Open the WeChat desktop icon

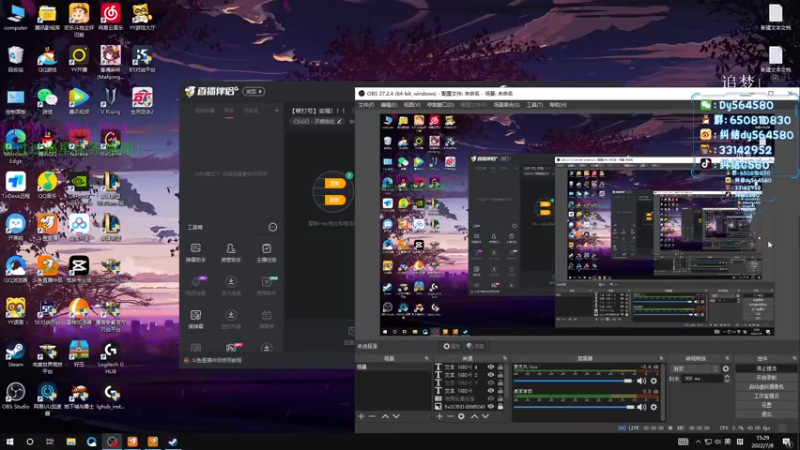point(47,101)
